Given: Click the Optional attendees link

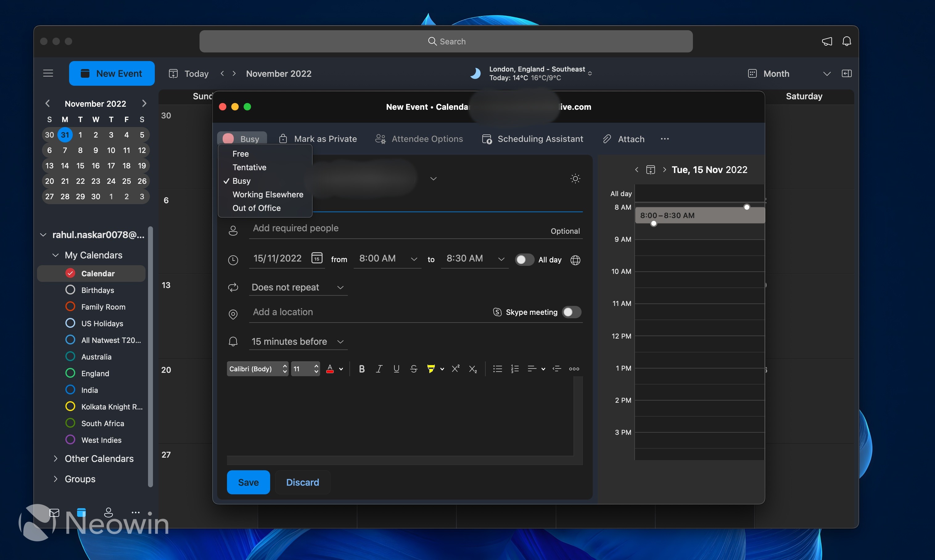Looking at the screenshot, I should [x=565, y=231].
